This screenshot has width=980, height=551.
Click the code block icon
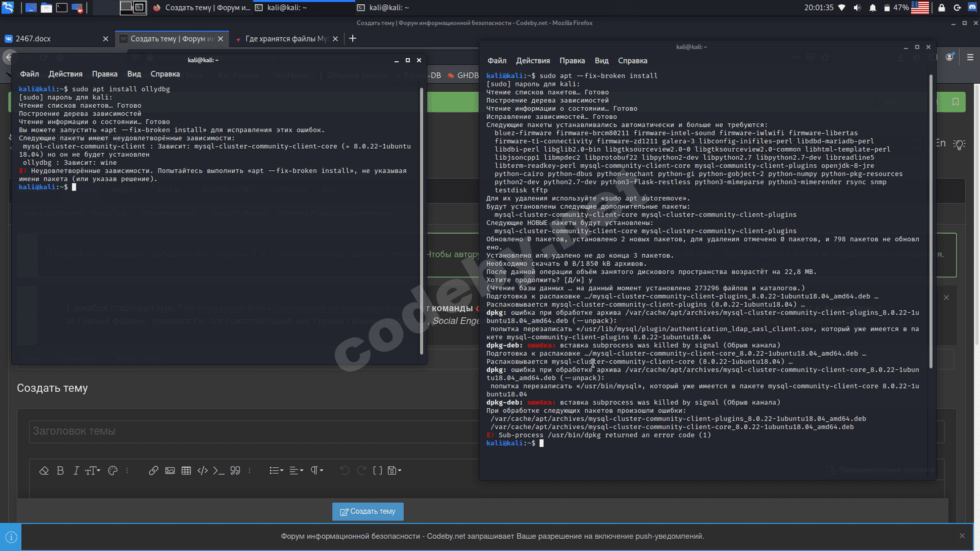(202, 470)
